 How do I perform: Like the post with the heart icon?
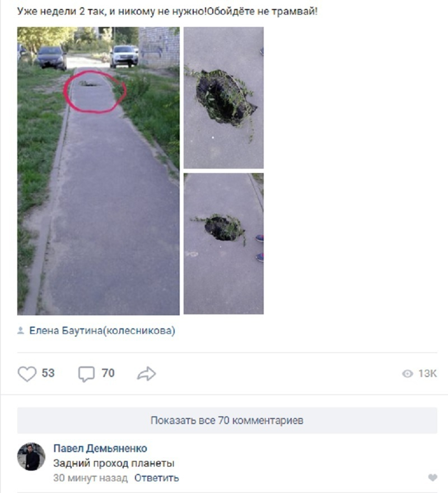point(27,374)
